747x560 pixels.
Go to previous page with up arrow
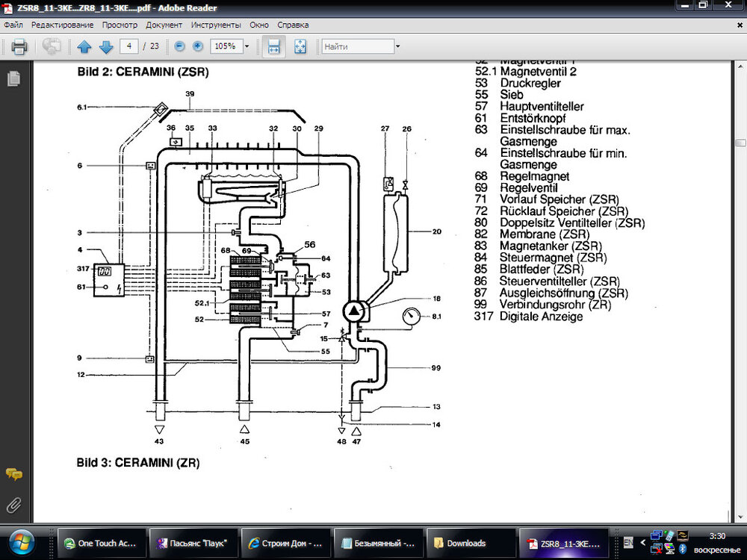click(x=84, y=46)
